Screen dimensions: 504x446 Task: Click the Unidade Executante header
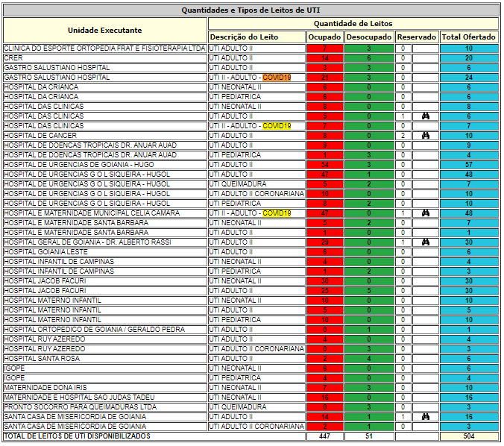click(x=105, y=30)
